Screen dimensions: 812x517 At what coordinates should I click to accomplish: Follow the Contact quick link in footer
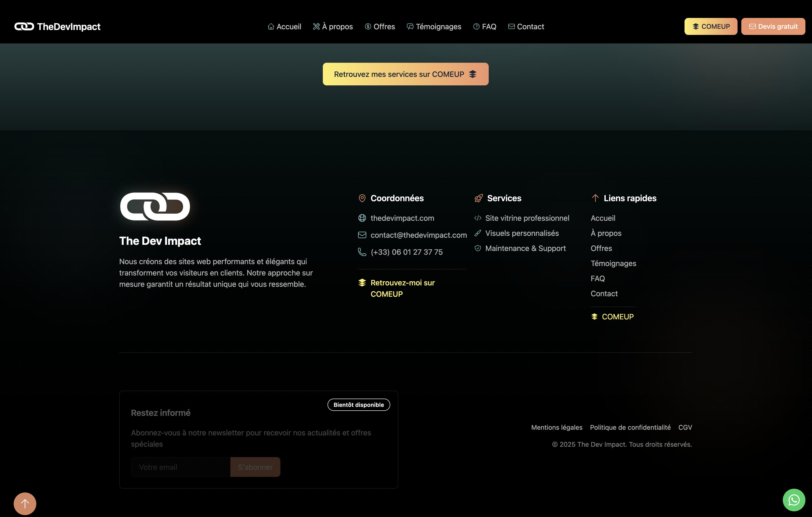point(604,294)
